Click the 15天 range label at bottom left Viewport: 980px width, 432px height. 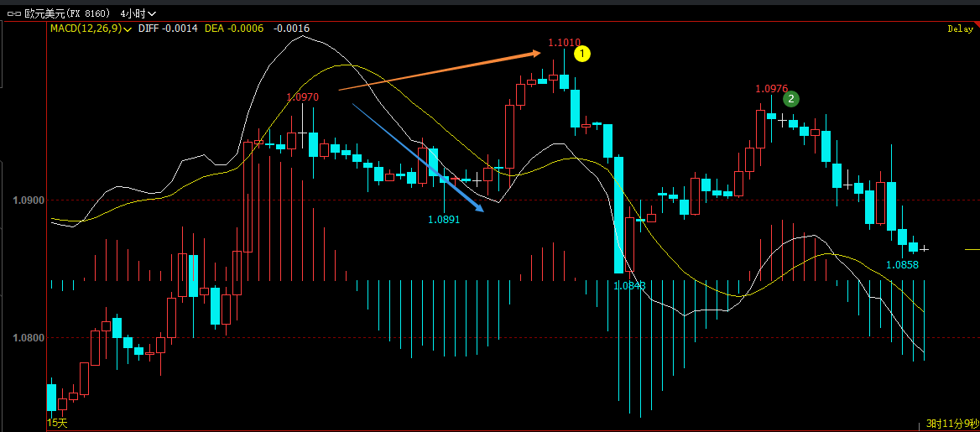[57, 423]
